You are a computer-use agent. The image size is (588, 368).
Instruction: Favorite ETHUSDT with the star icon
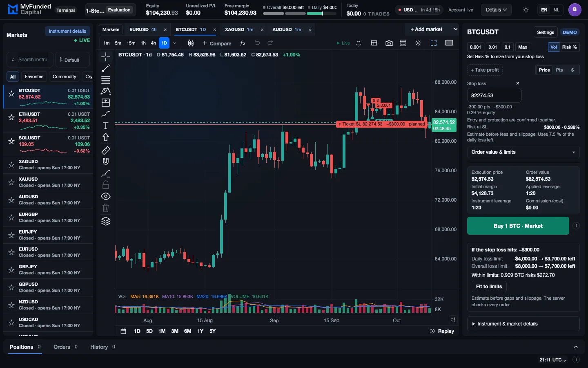tap(11, 117)
